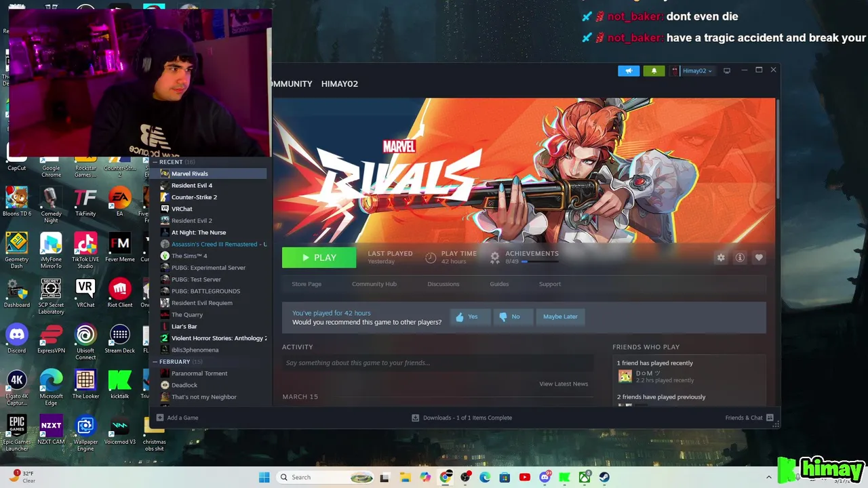Open Comedy Night desktop icon
This screenshot has height=488, width=868.
[51, 205]
